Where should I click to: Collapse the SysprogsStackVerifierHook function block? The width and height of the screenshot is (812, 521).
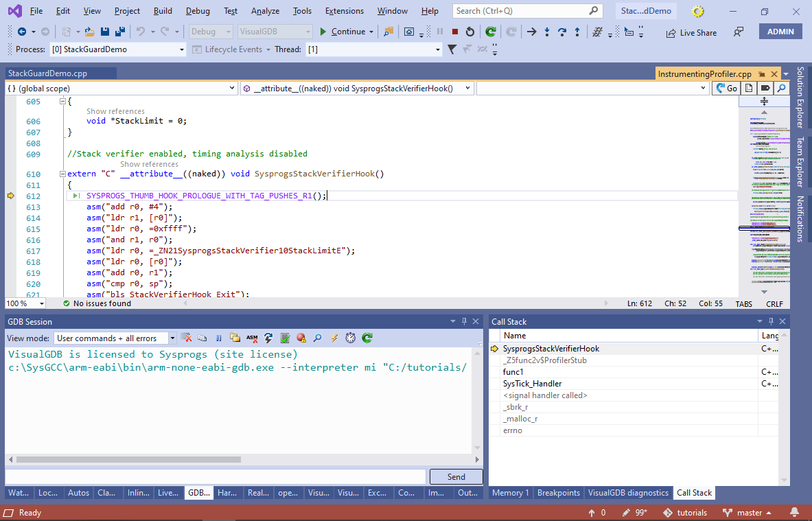pyautogui.click(x=62, y=174)
